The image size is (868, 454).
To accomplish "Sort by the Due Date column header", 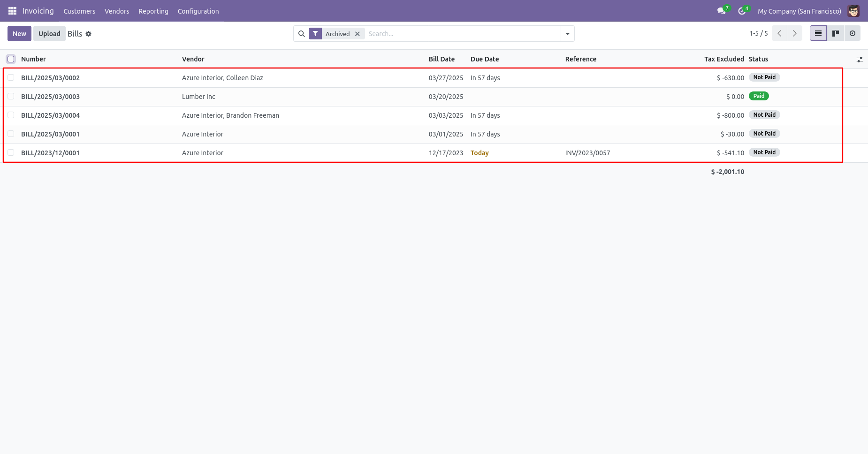I will (x=485, y=59).
